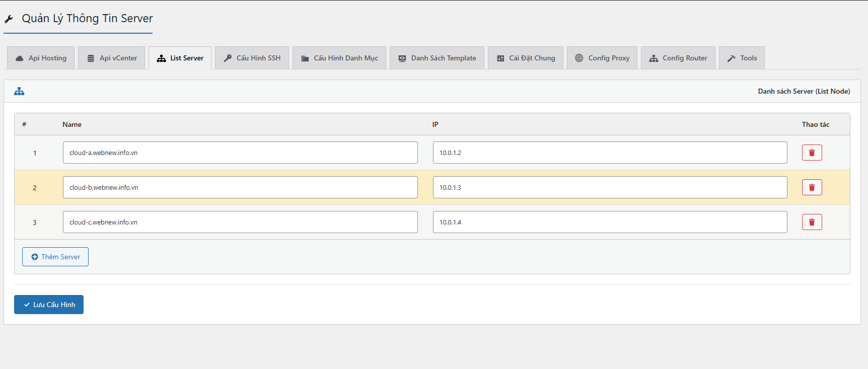The width and height of the screenshot is (868, 369).
Task: Open the Config Proxy tab
Action: click(x=602, y=58)
